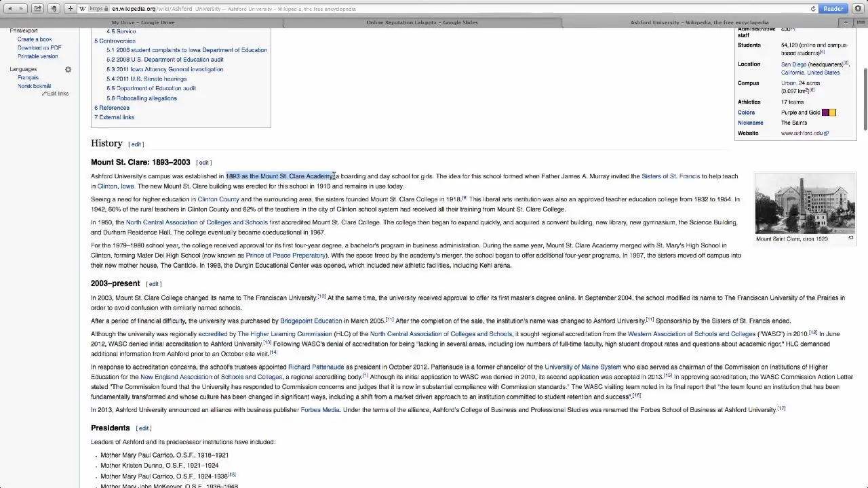Open 5.3 2011 Iowa Attorney General investigation
Viewport: 868px width, 488px height.
click(165, 69)
